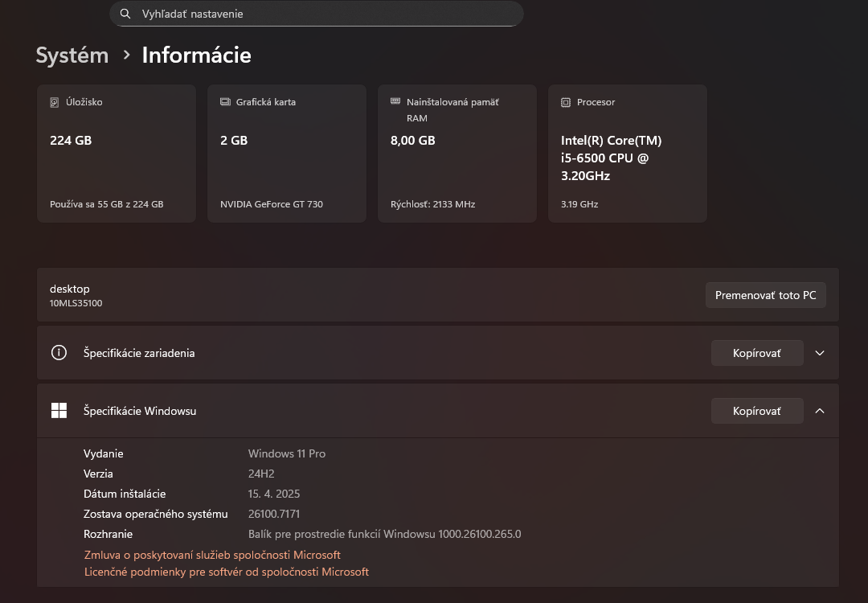Screen dimensions: 868x603
Task: Open the Zmluva o poskytovaní služieb link
Action: [211, 554]
